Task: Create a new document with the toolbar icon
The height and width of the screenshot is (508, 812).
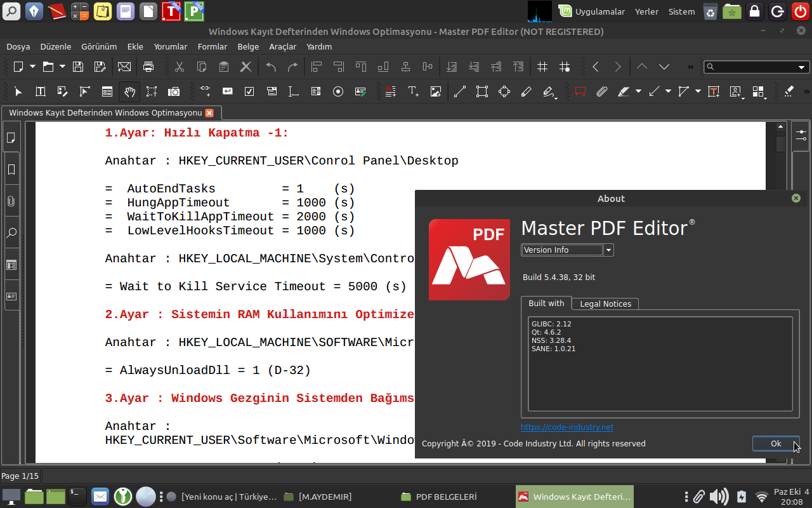Action: (19, 67)
